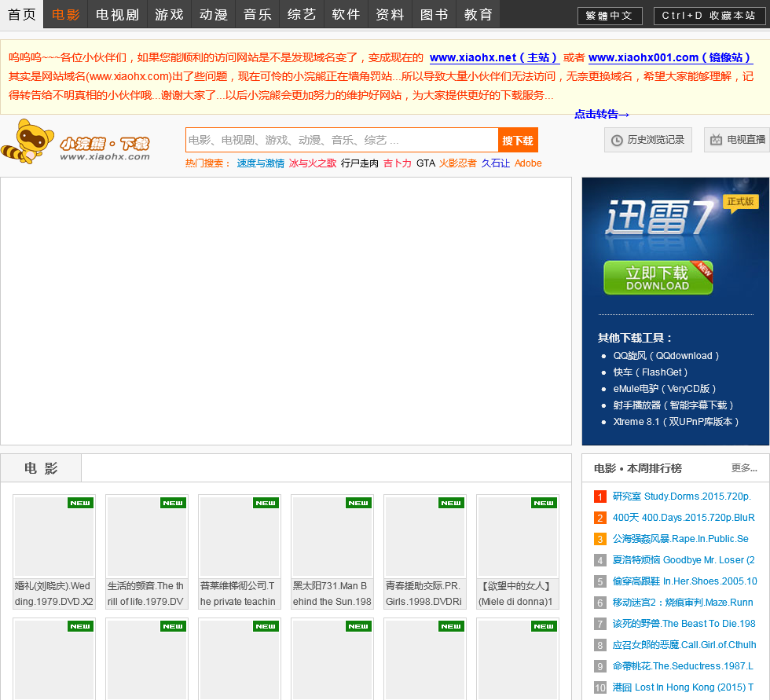Click the NEW badge on 婚礼(刘晓庆) poster
Viewport: 770px width, 700px height.
coord(80,503)
